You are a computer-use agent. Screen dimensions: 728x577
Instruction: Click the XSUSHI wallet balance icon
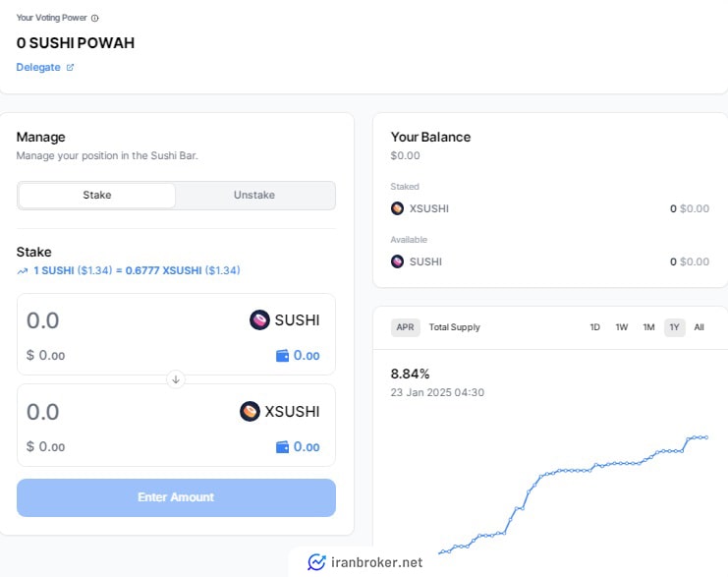tap(282, 447)
